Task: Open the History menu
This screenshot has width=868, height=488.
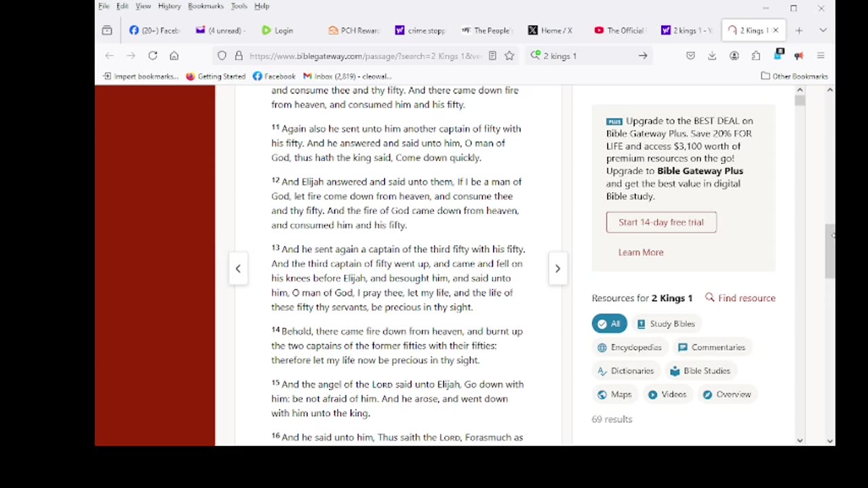Action: [x=170, y=6]
